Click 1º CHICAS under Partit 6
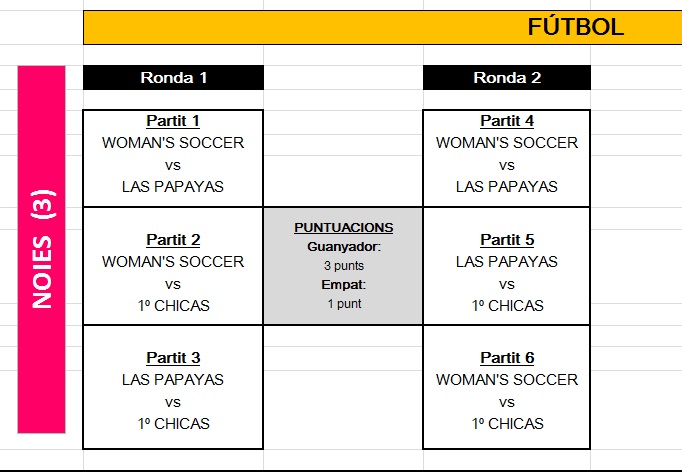The height and width of the screenshot is (472, 682). point(507,424)
